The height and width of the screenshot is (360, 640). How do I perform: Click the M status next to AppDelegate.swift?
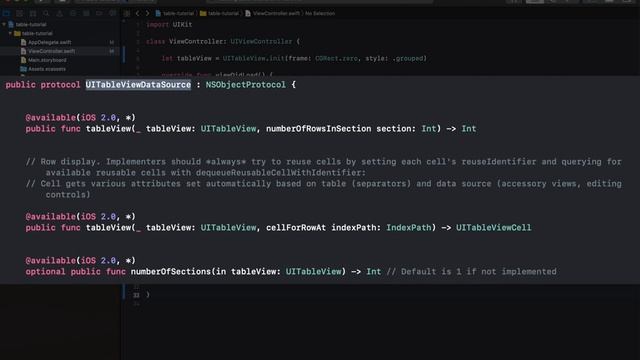pyautogui.click(x=111, y=42)
